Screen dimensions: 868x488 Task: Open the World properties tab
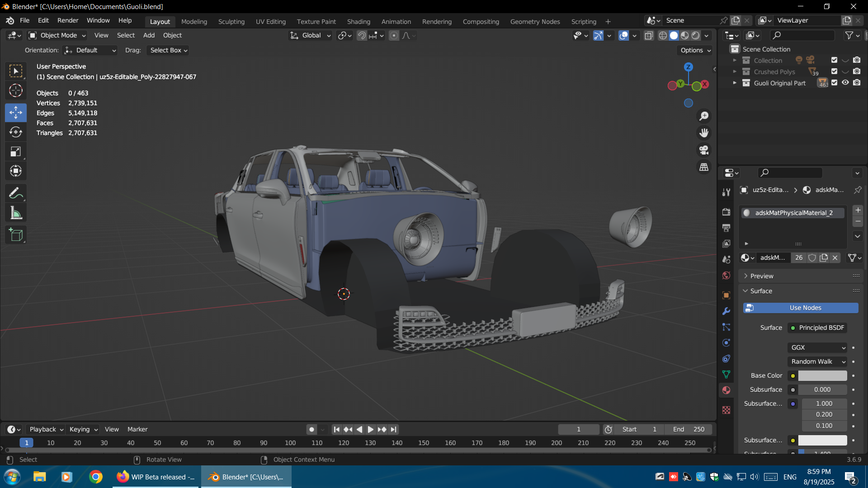(x=726, y=275)
